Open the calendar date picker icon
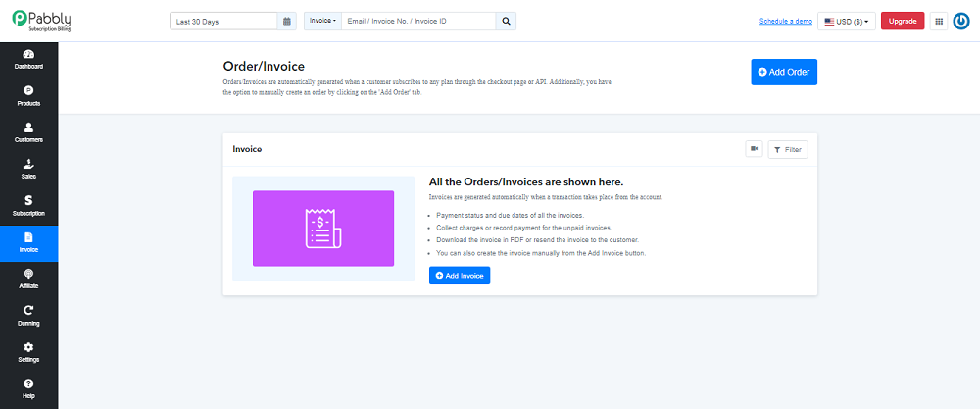Screen dimensions: 980x409 pyautogui.click(x=287, y=22)
